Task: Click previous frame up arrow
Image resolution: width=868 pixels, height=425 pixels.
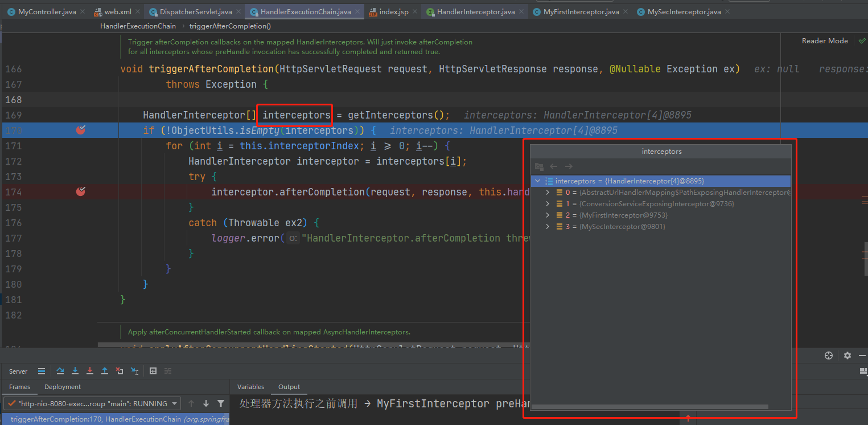Action: (x=191, y=403)
